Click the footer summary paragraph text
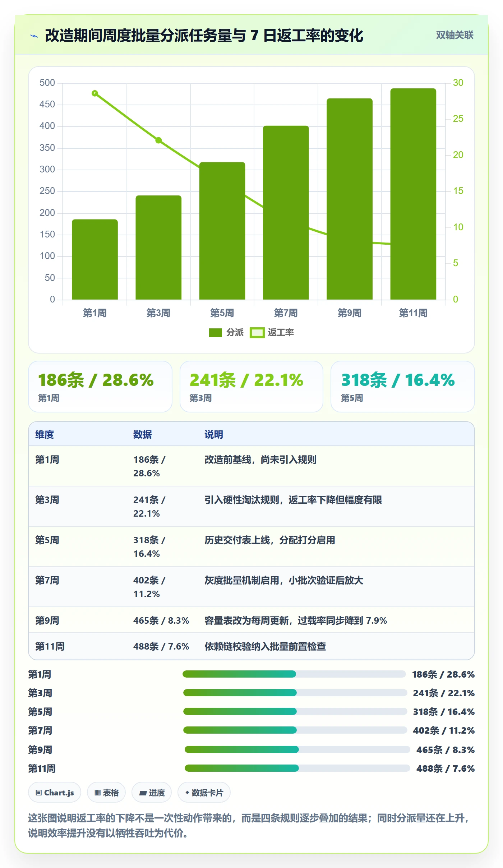The height and width of the screenshot is (868, 503). point(249,825)
